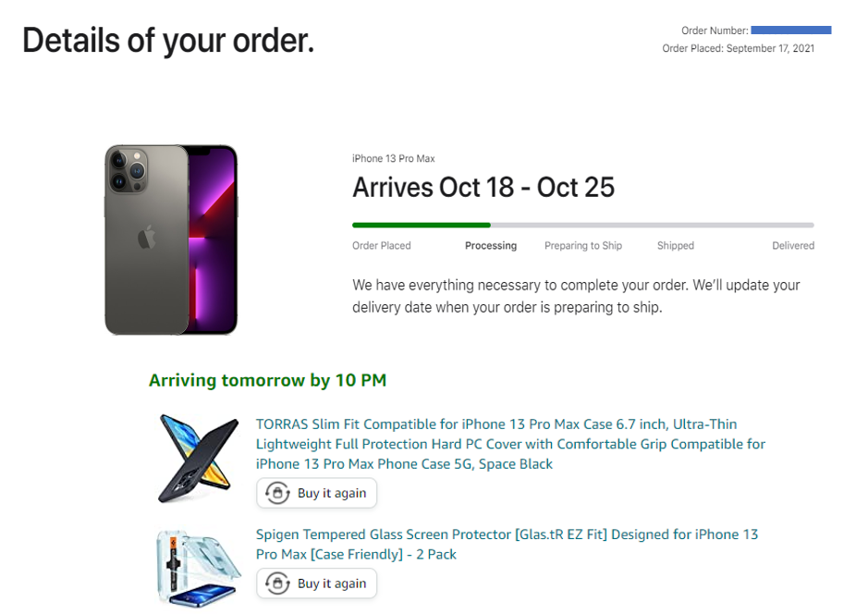Click the gray unfilled part of the progress bar

point(652,225)
